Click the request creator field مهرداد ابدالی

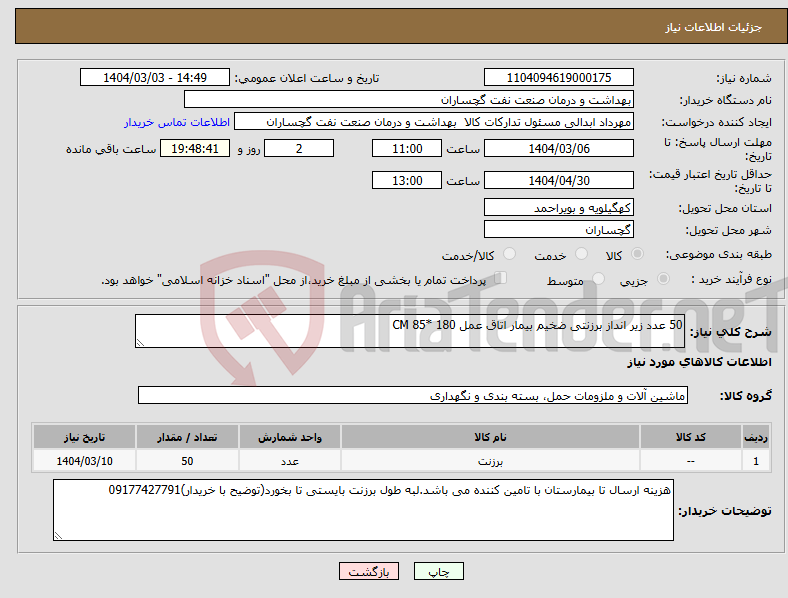(x=434, y=122)
